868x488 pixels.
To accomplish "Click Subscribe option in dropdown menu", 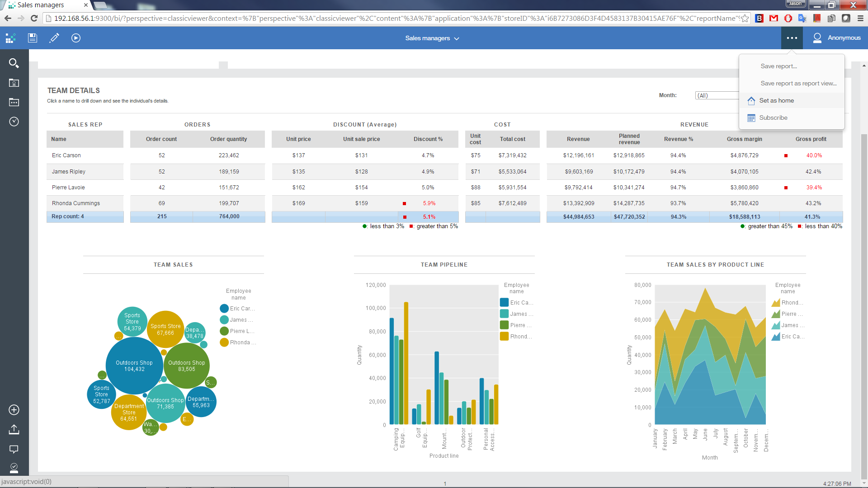I will (x=773, y=117).
